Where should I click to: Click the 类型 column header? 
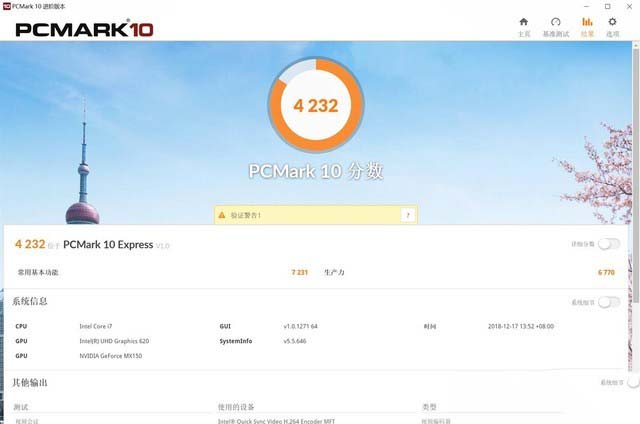pos(429,407)
